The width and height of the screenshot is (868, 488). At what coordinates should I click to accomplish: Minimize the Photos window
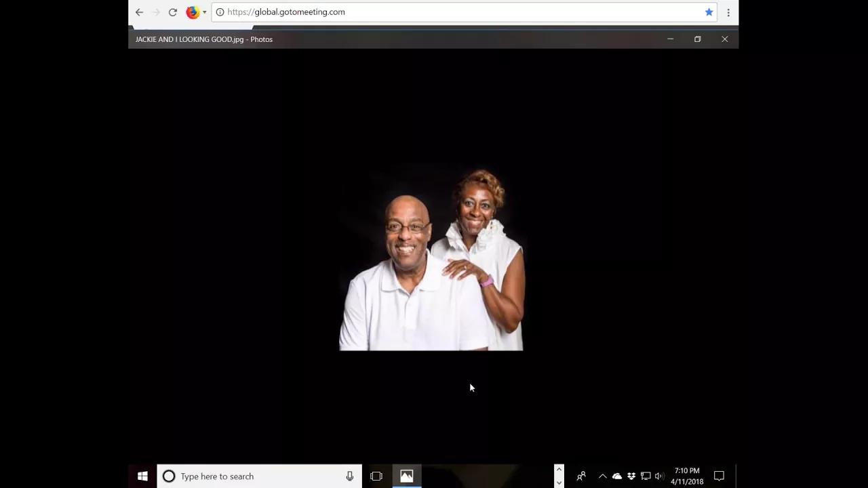pyautogui.click(x=670, y=39)
